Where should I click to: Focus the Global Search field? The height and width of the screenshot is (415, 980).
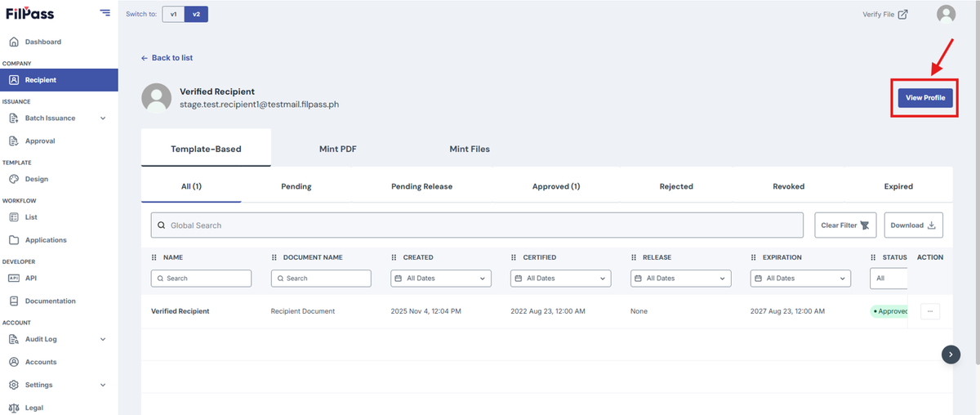point(477,225)
